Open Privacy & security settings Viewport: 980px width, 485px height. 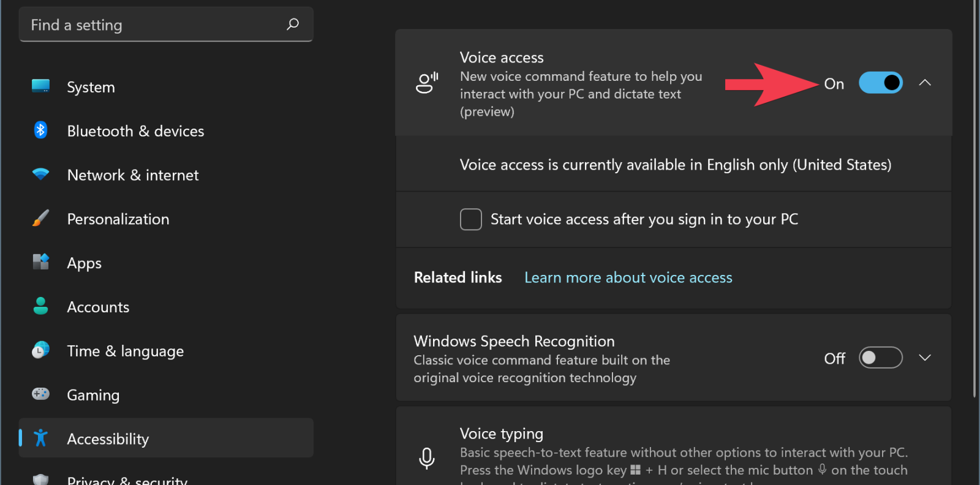point(127,479)
